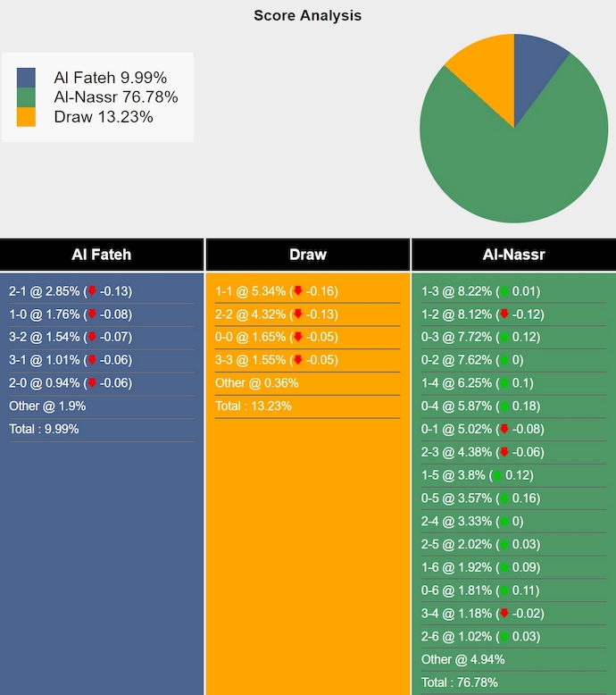Select the Draw column header

coord(308,255)
